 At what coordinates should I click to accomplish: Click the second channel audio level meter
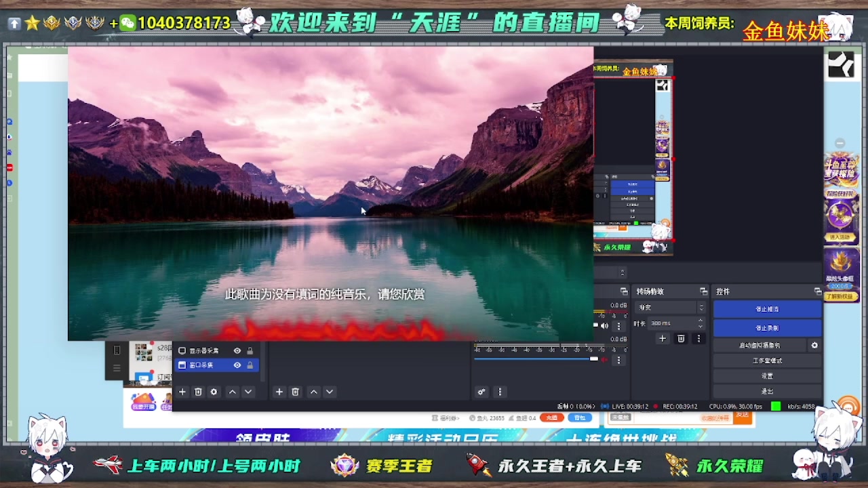point(551,345)
